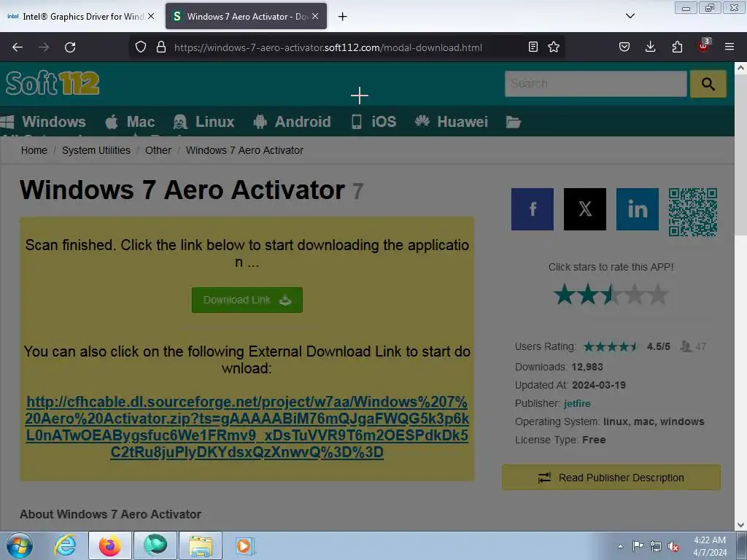Share on Facebook icon
The width and height of the screenshot is (747, 560).
[532, 209]
